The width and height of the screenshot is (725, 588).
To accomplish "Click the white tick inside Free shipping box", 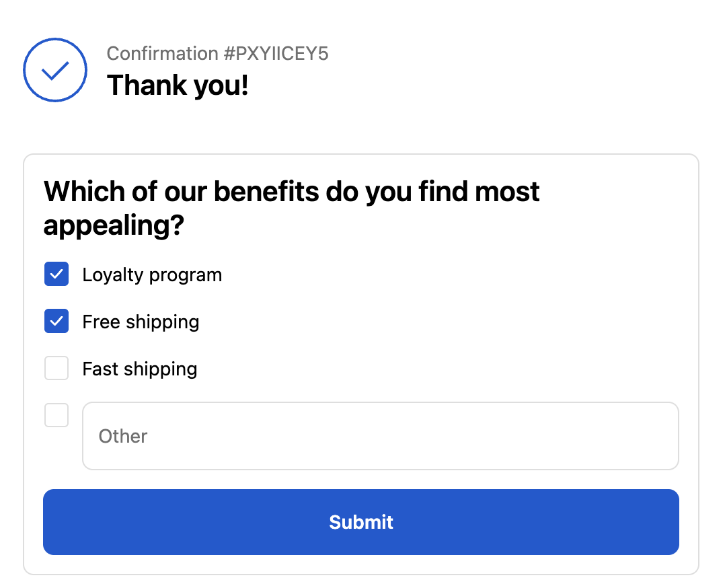I will pyautogui.click(x=56, y=322).
